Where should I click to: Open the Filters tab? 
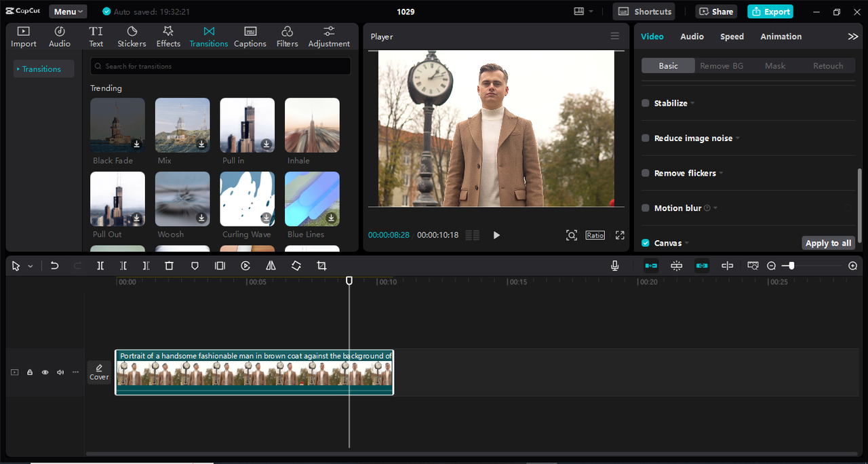pyautogui.click(x=287, y=37)
